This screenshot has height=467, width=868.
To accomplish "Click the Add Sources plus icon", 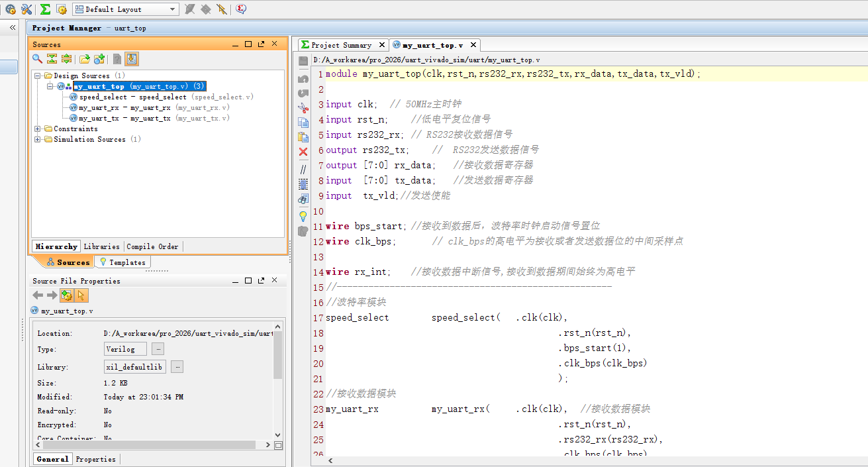I will pos(99,59).
